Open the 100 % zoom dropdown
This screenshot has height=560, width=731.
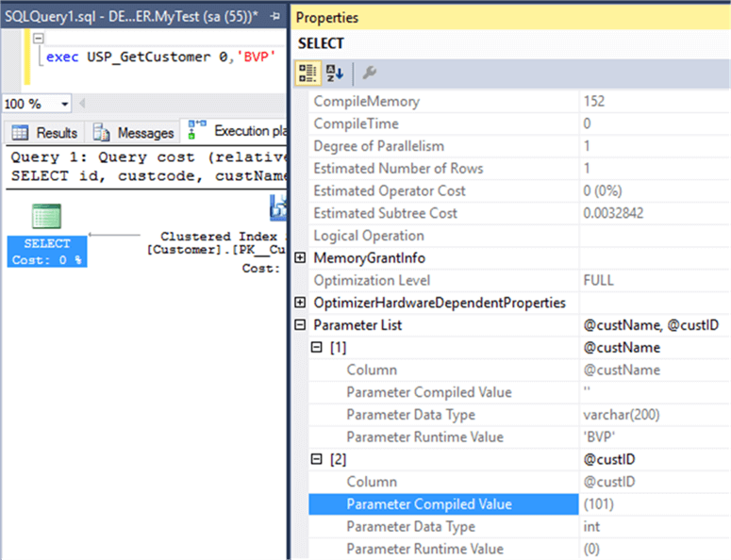click(x=65, y=104)
